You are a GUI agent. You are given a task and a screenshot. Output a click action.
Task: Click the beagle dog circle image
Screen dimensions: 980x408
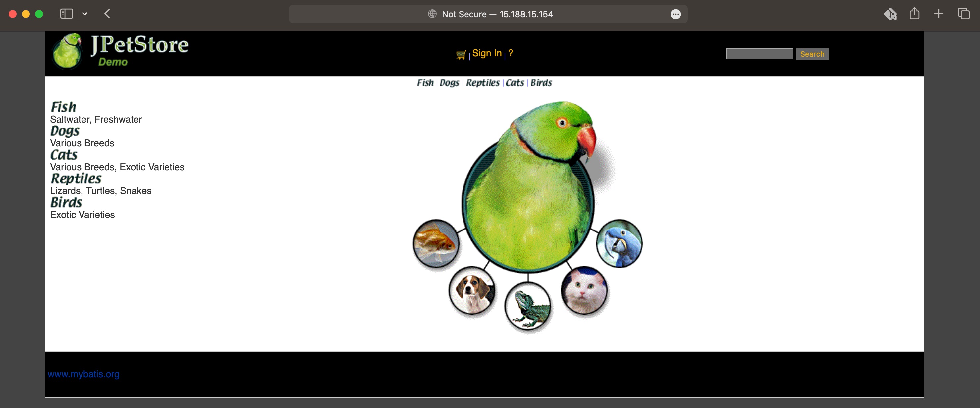[472, 290]
